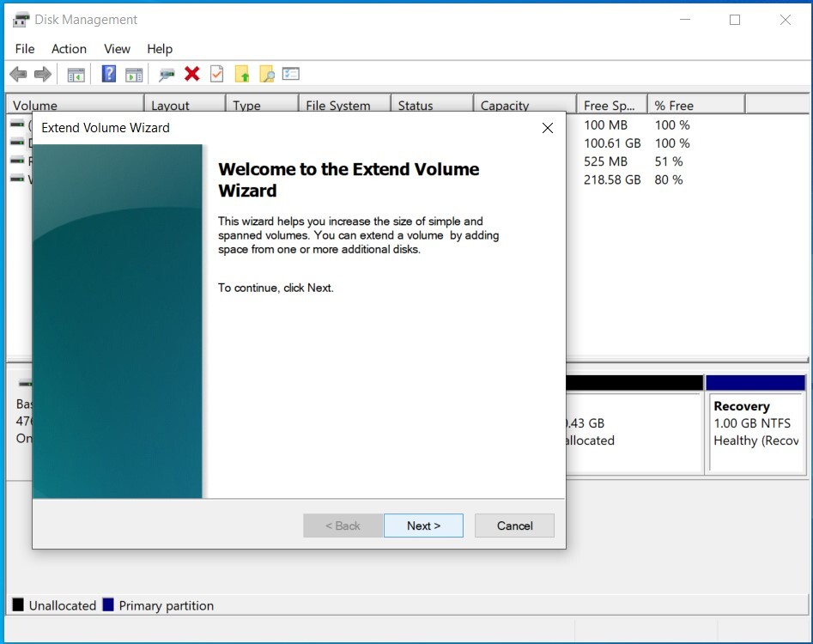Click the Back navigation arrow icon
Screen dimensions: 813x644
point(17,74)
